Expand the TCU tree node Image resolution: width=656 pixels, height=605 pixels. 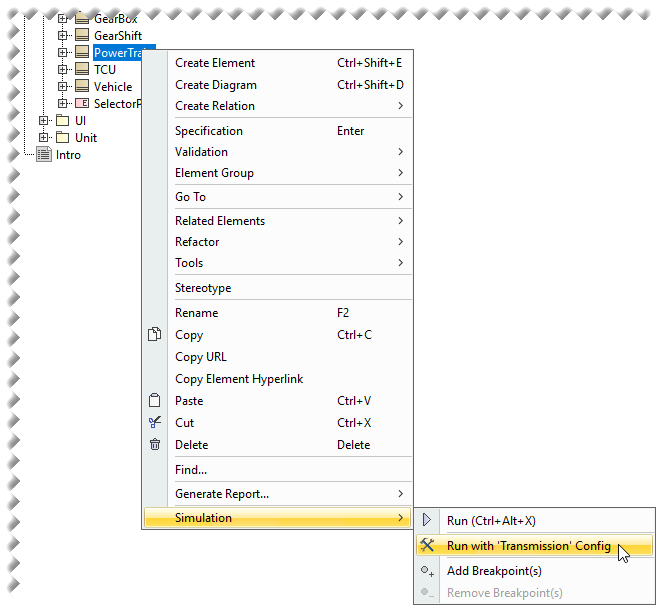pyautogui.click(x=62, y=69)
